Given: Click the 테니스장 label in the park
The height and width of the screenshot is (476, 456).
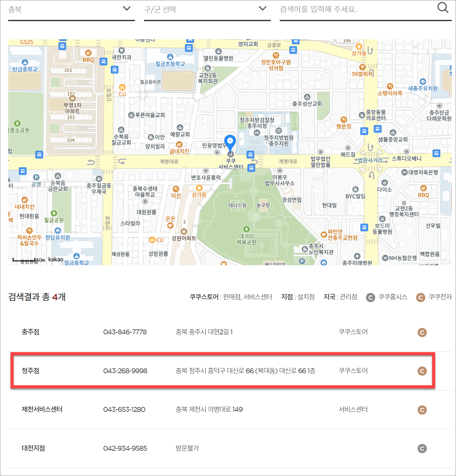Looking at the screenshot, I should (238, 205).
